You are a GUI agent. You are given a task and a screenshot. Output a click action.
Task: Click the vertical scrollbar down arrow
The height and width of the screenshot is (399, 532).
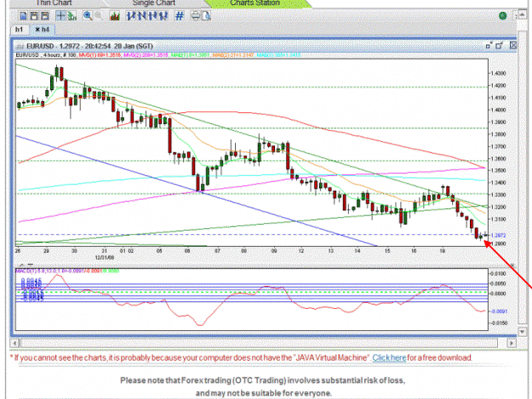[x=523, y=332]
